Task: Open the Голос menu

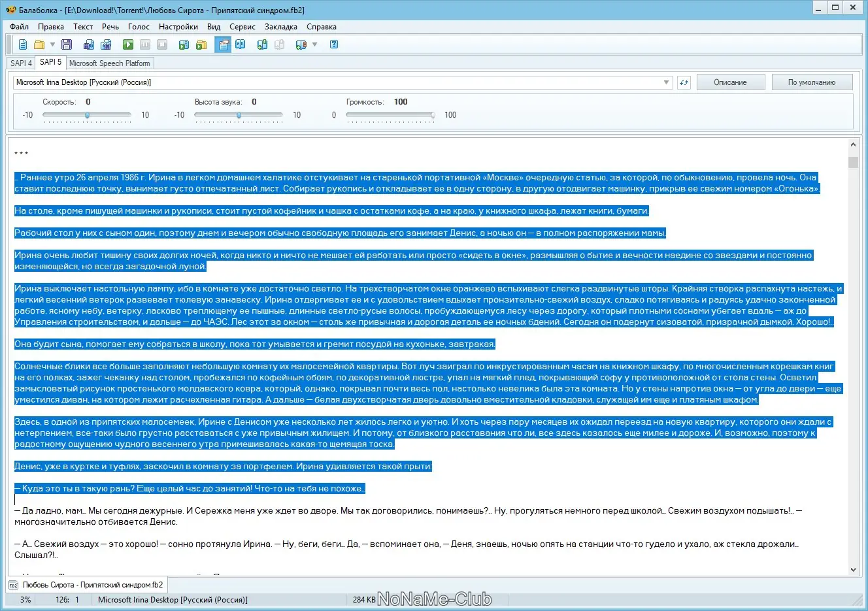Action: pyautogui.click(x=139, y=27)
